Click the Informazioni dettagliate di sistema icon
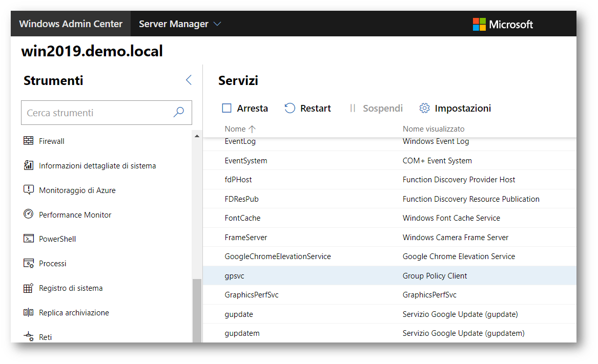 [x=28, y=165]
